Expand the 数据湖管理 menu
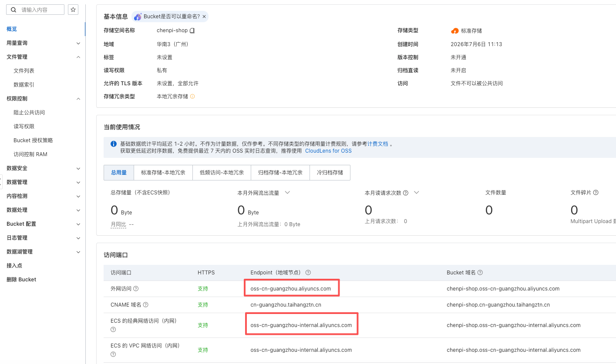The image size is (616, 364). point(78,252)
